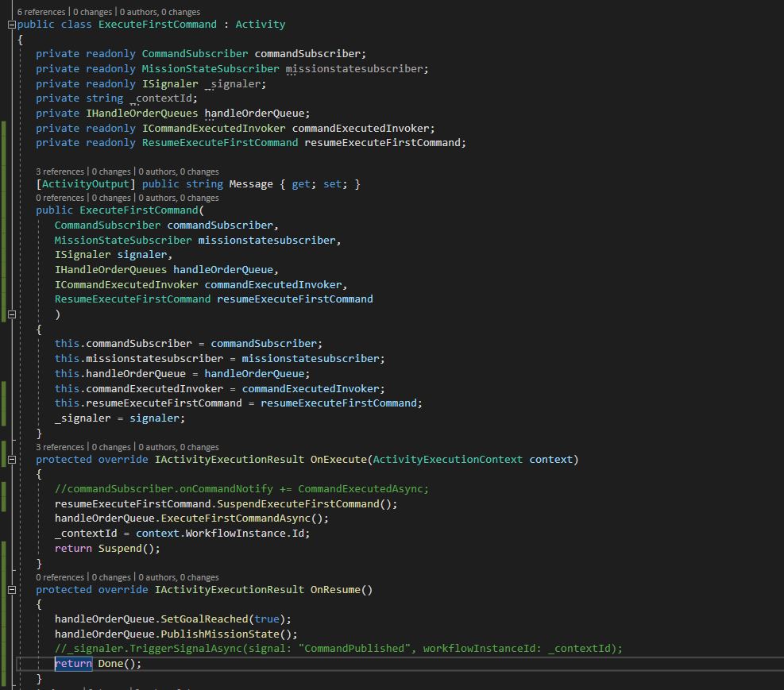
Task: Collapse the ExecuteFirstCommand class fold marker
Action: pyautogui.click(x=11, y=24)
